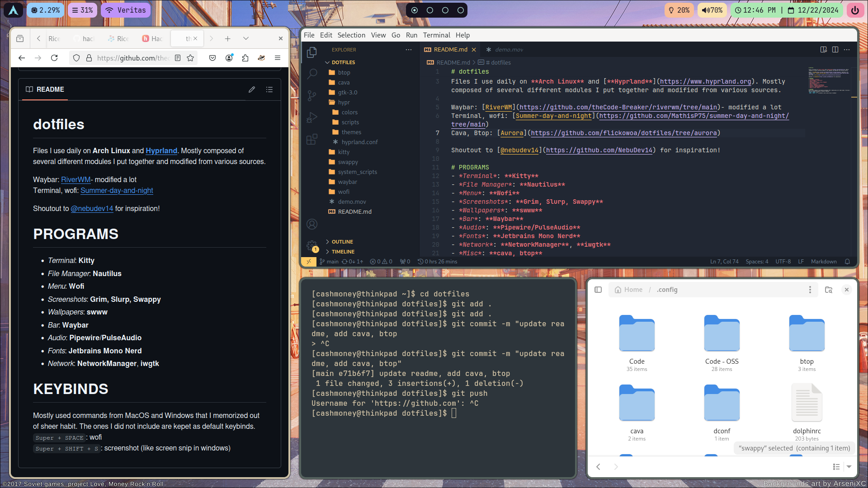Switch to the demo.mov editor tab
Viewport: 868px width, 488px height.
click(x=505, y=50)
